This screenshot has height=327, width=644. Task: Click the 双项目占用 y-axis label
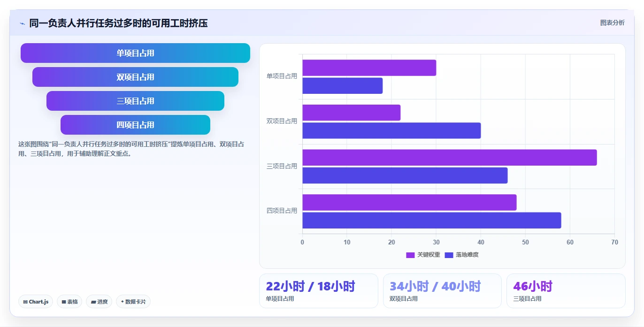(x=282, y=121)
